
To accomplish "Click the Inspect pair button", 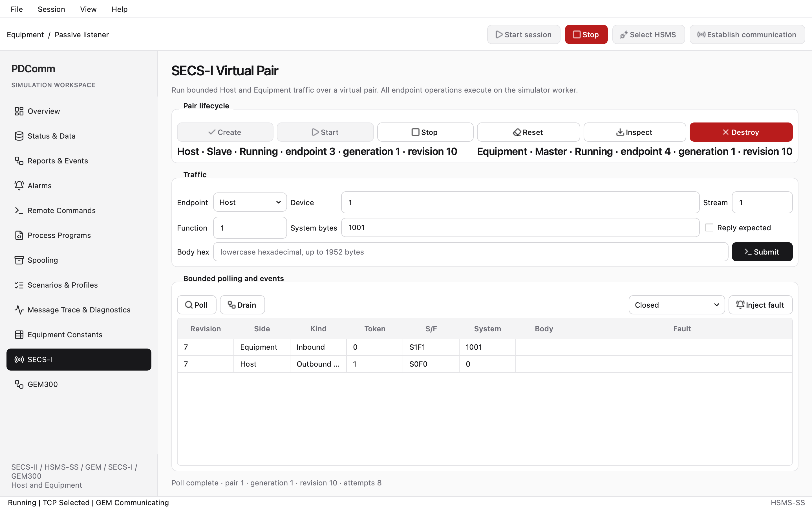I will [634, 132].
